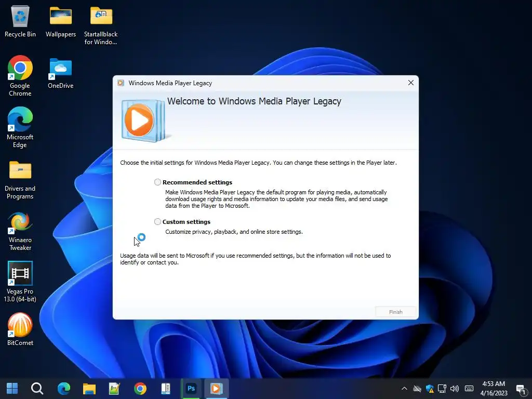This screenshot has height=399, width=532.
Task: Select Google Chrome desktop shortcut
Action: 20,76
